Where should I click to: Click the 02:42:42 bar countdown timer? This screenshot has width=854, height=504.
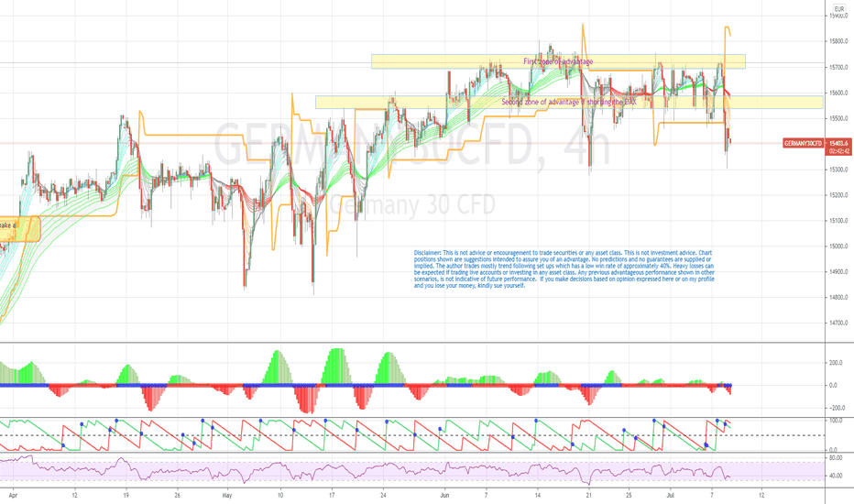coord(839,151)
